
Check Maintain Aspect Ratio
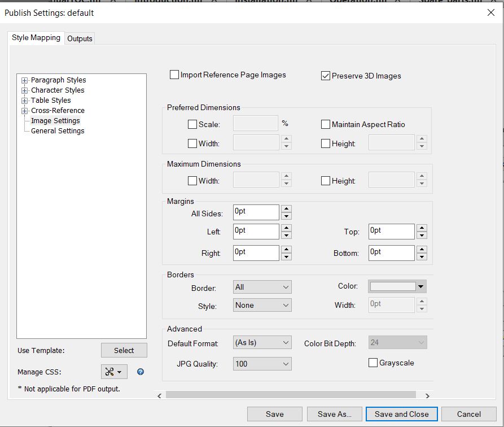(325, 124)
